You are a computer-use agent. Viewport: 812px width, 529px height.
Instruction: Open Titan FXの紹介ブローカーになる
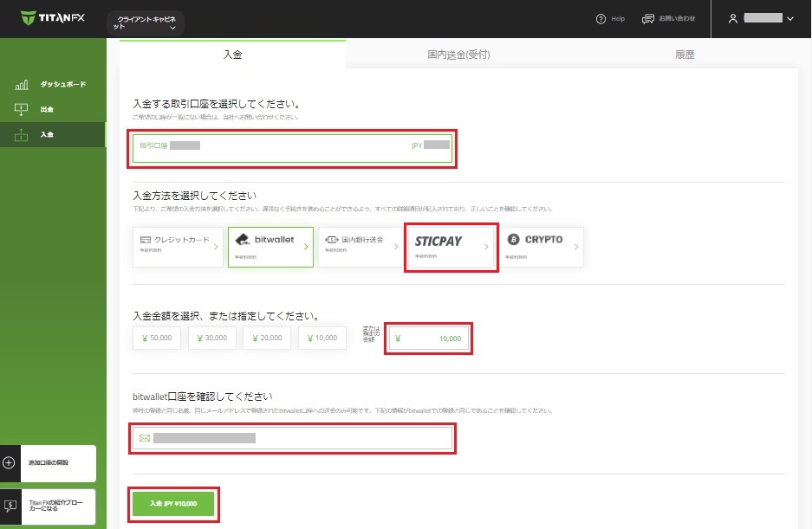click(x=58, y=506)
